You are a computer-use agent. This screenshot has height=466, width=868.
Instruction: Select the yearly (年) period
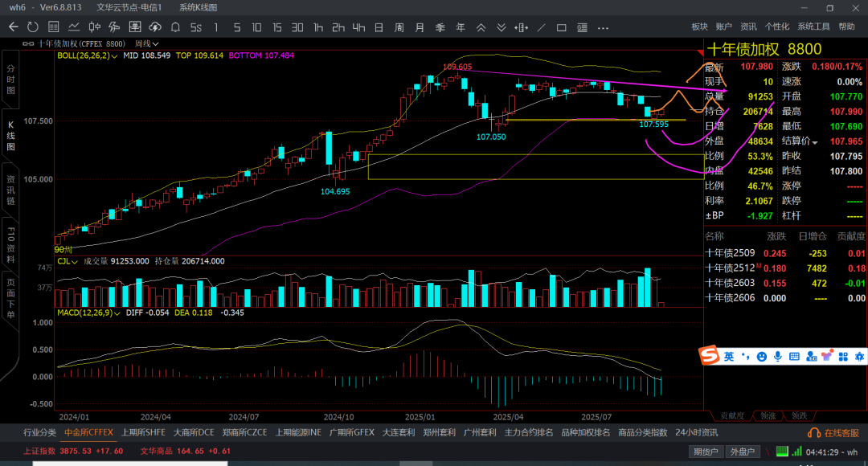[461, 27]
